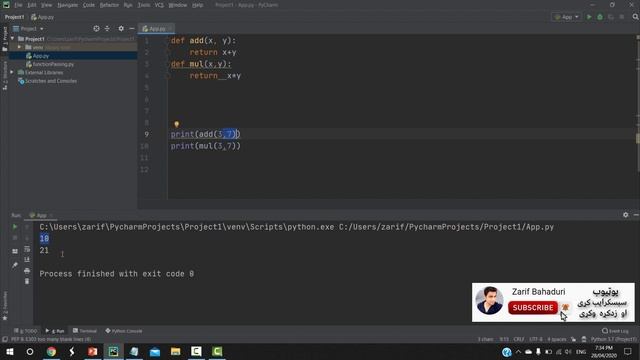This screenshot has width=640, height=360.
Task: Click the locate/scroll from source target icon
Action: [96, 29]
